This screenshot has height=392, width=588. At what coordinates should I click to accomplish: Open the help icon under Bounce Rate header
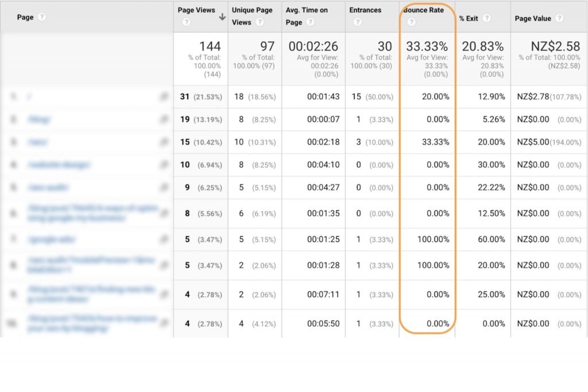411,22
